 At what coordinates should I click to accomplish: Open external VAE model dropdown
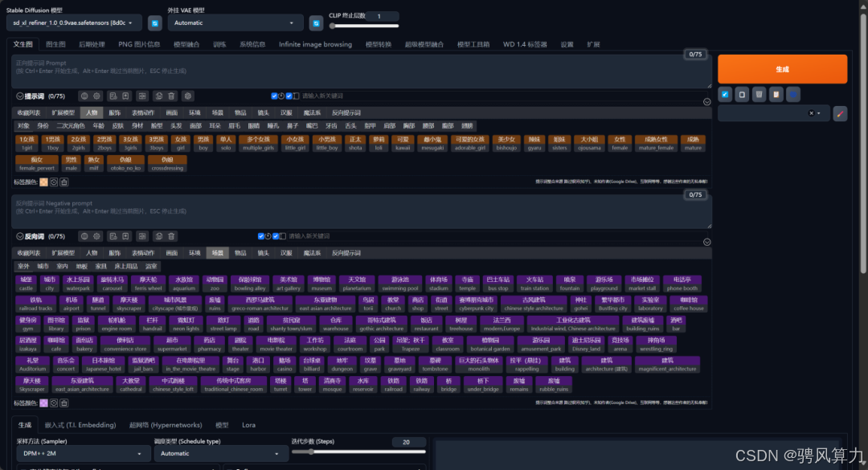pyautogui.click(x=235, y=23)
